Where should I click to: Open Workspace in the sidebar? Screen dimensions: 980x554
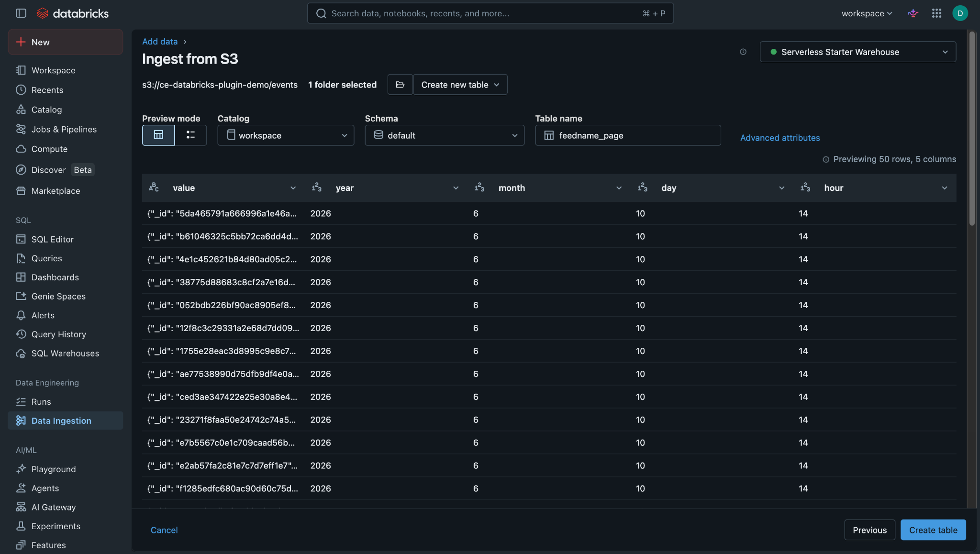(x=66, y=70)
